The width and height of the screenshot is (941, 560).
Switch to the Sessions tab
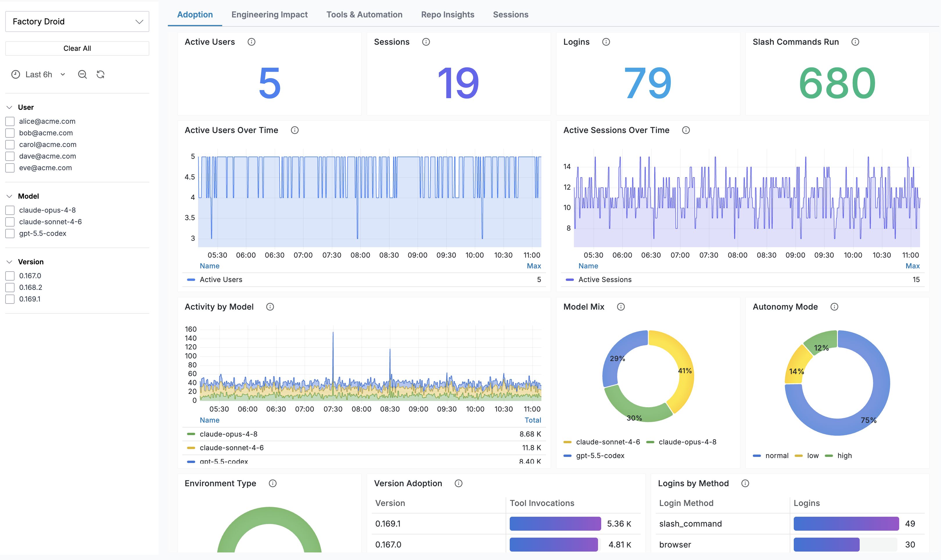tap(511, 15)
